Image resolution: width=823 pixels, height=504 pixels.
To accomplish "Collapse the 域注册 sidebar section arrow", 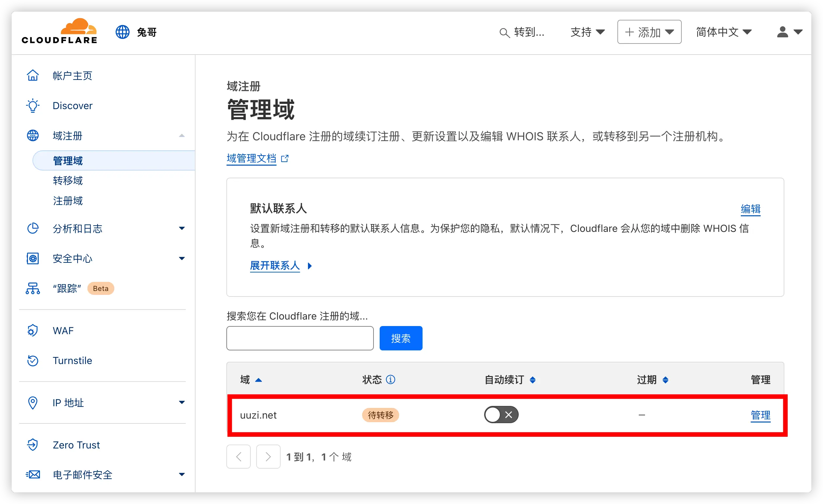I will (182, 136).
